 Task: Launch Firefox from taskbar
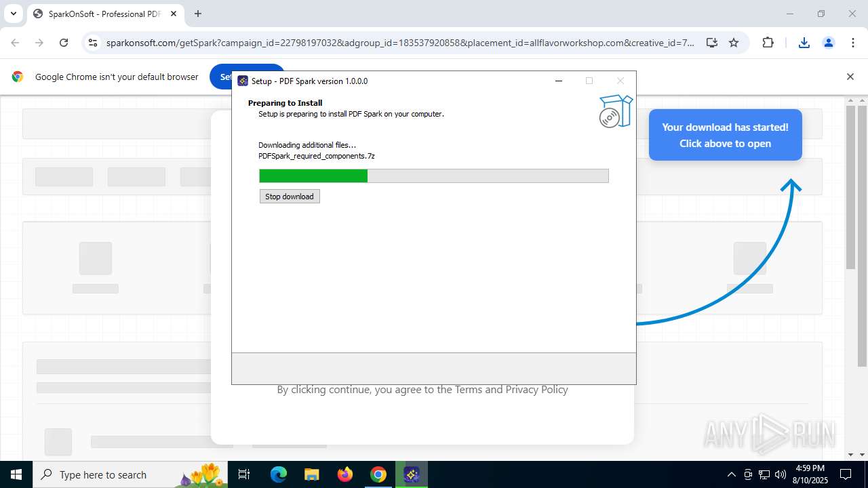[x=345, y=474]
